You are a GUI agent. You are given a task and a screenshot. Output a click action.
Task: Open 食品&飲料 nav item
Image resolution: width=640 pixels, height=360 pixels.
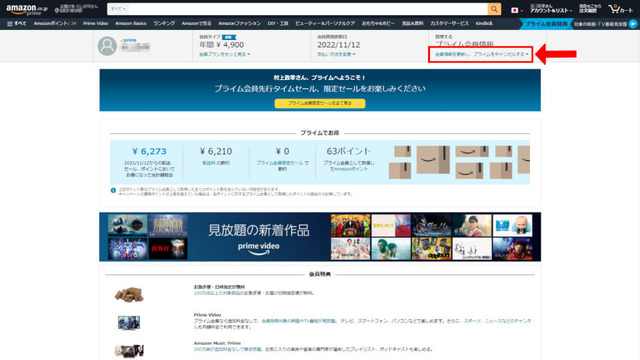point(412,24)
